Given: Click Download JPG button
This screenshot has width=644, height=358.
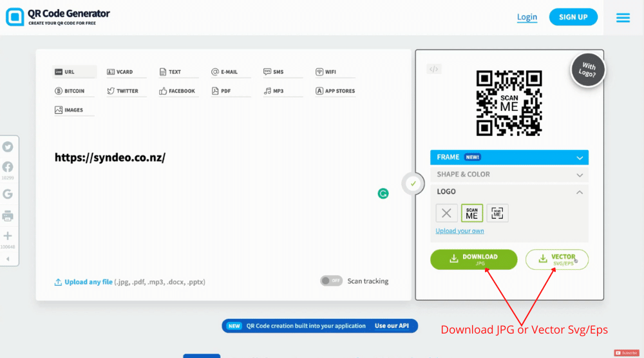Looking at the screenshot, I should click(473, 259).
